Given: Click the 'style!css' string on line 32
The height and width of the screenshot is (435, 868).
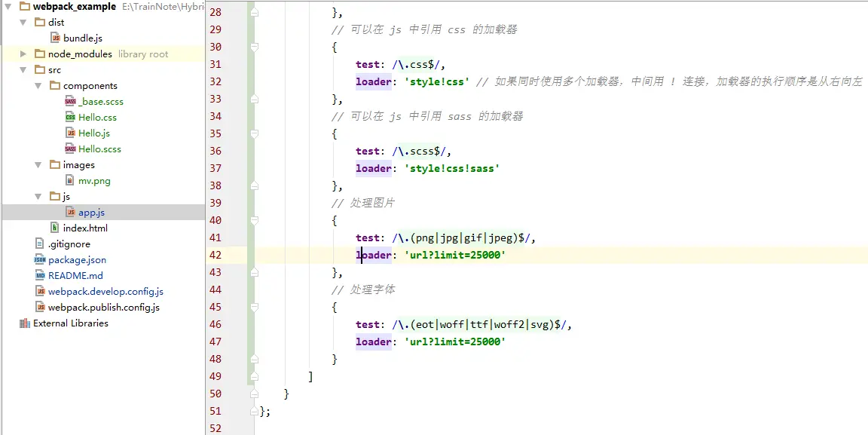Looking at the screenshot, I should [x=437, y=82].
